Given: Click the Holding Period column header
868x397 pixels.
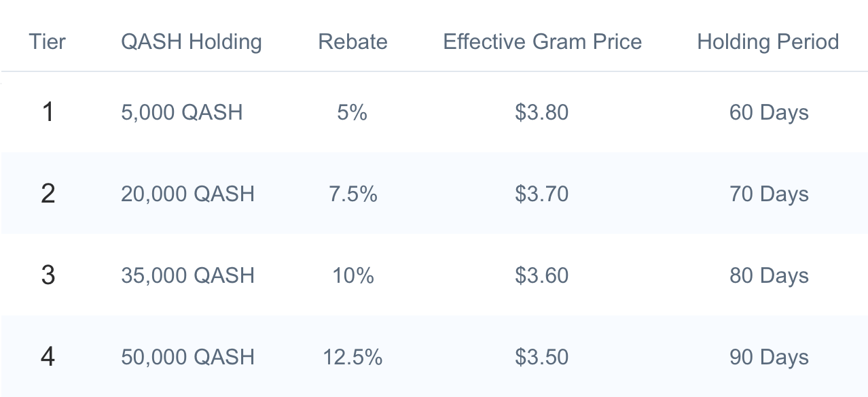Looking at the screenshot, I should (x=768, y=42).
